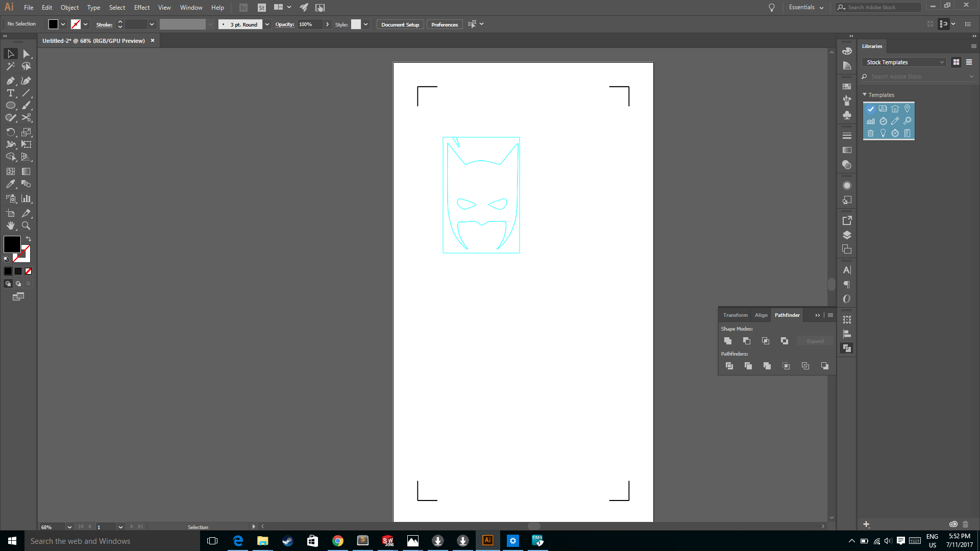
Task: Click Intersect shape mode in Pathfinder
Action: tap(766, 341)
